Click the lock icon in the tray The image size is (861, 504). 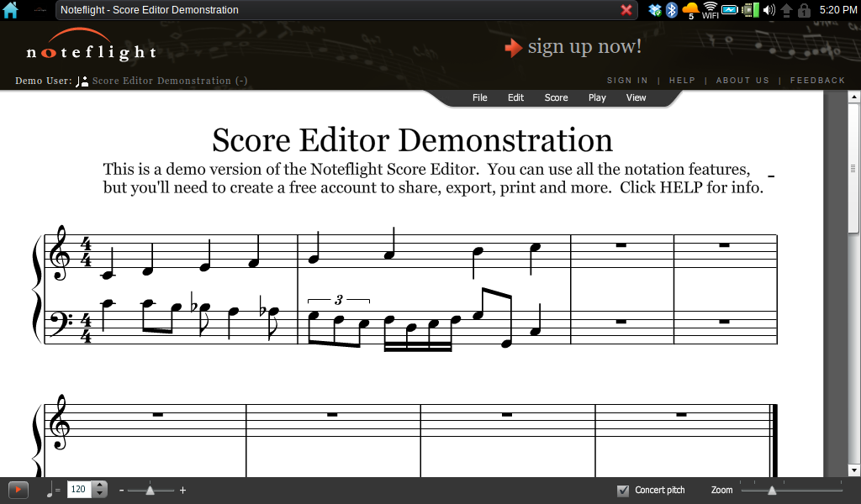point(804,10)
